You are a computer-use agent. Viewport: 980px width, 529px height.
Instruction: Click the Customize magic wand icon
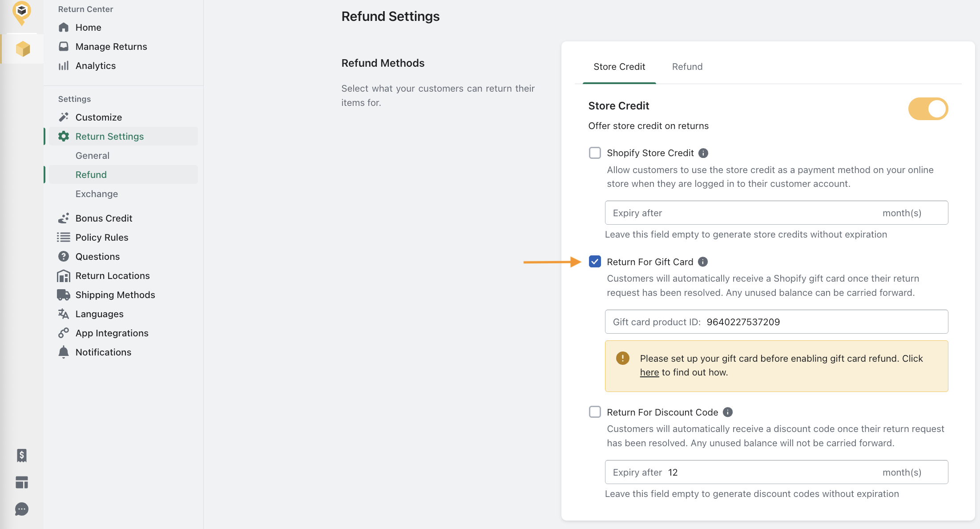pos(64,117)
